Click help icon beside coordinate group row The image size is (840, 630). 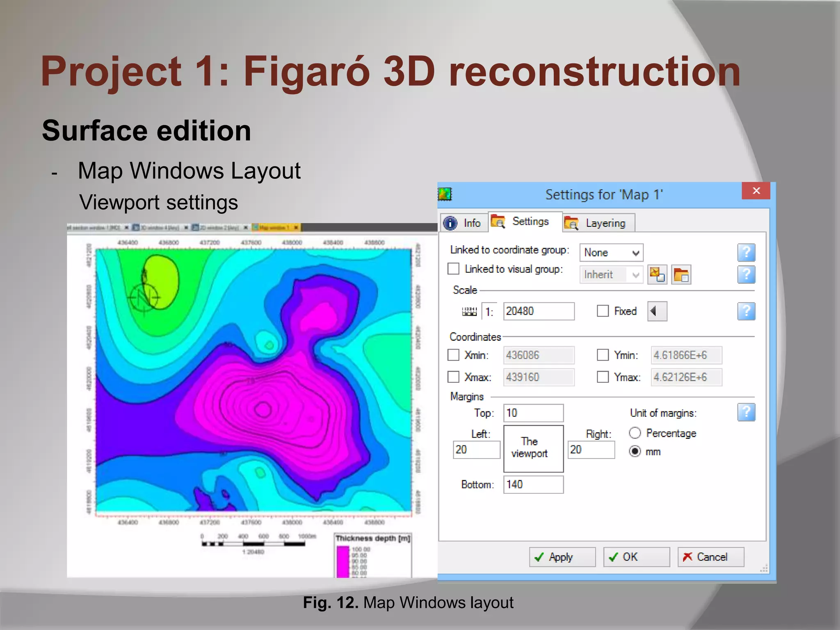click(x=746, y=252)
